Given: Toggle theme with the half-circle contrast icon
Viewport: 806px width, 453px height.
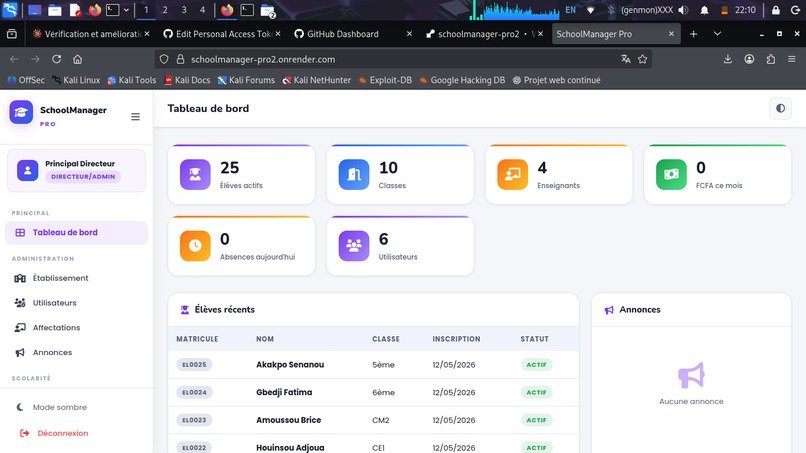Looking at the screenshot, I should 780,108.
